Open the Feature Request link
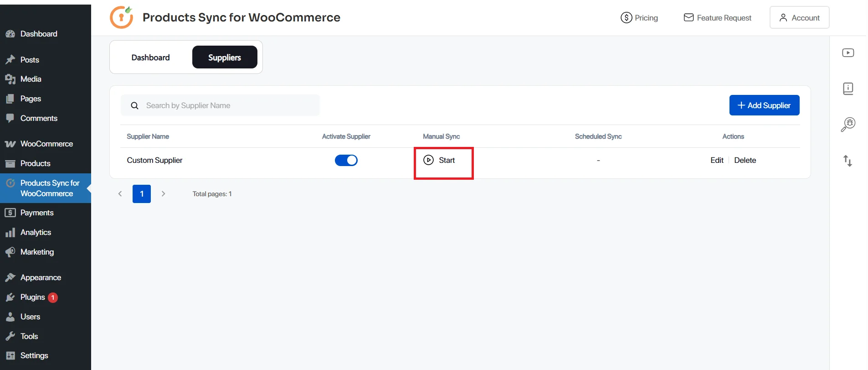 click(718, 18)
